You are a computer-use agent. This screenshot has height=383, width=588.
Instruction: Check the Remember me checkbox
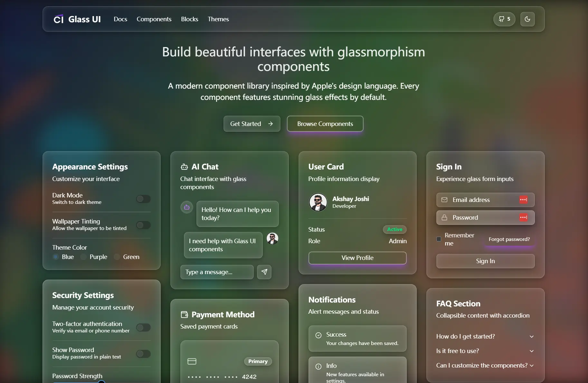click(x=439, y=239)
